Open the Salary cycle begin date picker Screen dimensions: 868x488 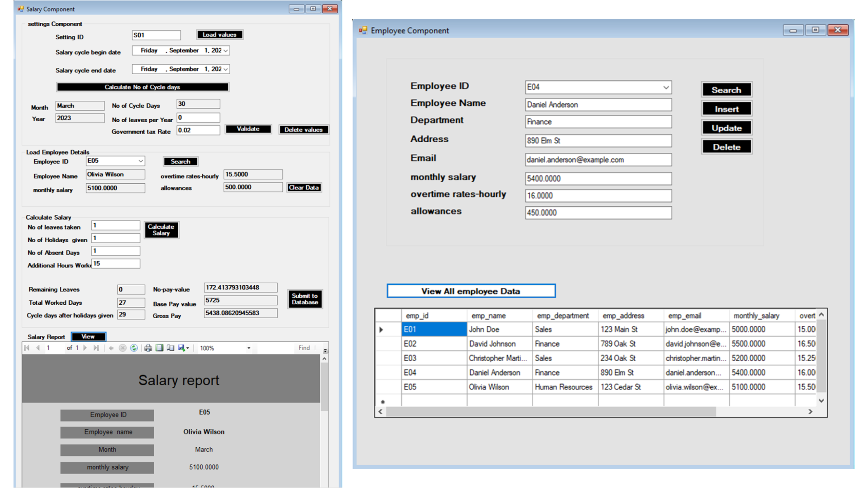point(226,50)
